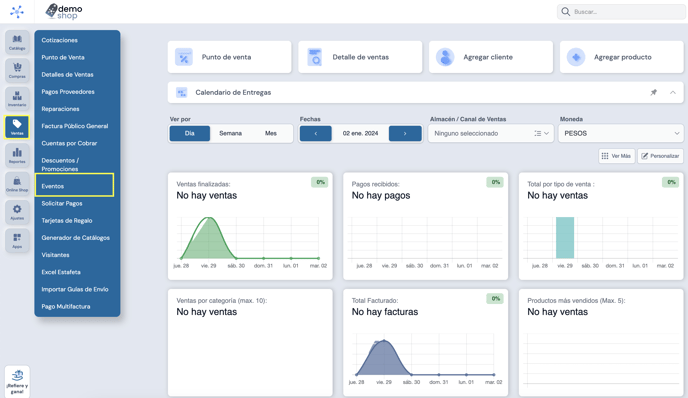Click the Detalle de ventas icon
688x398 pixels.
pos(315,57)
